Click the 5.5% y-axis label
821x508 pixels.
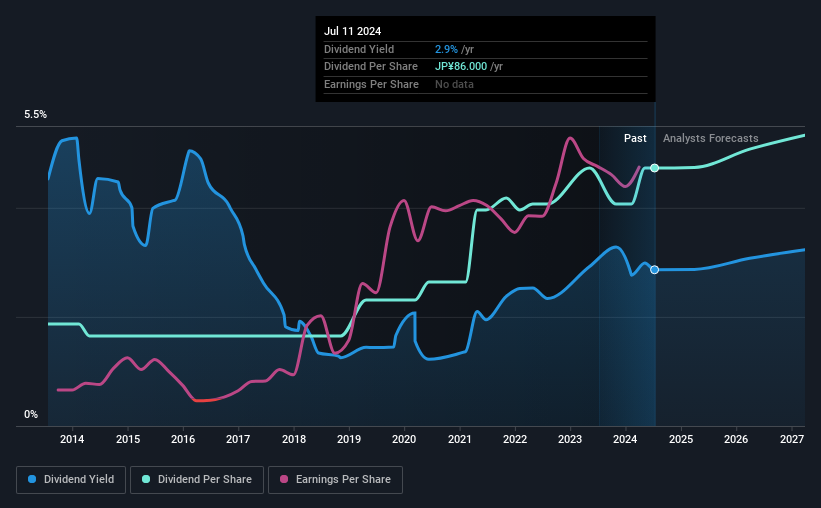36,115
